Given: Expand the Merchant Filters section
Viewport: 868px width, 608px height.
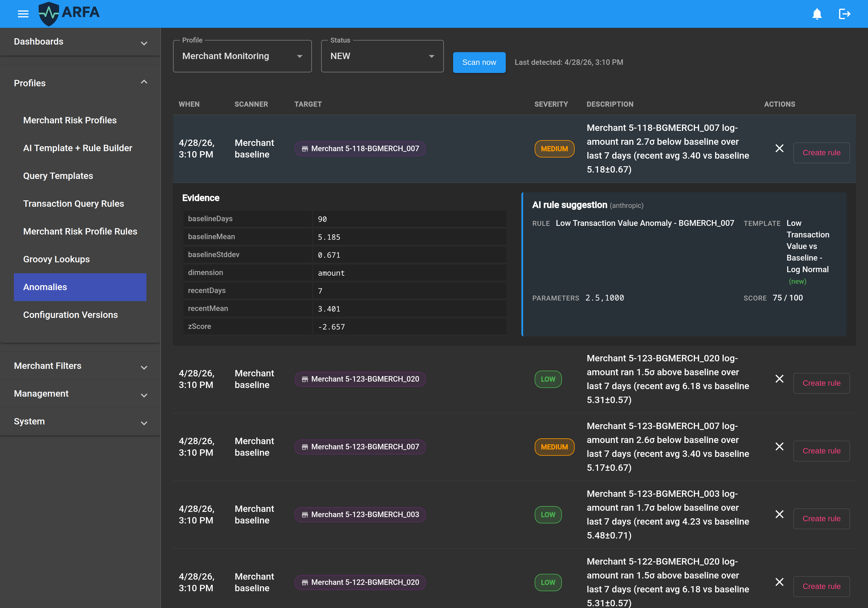Looking at the screenshot, I should [x=80, y=366].
